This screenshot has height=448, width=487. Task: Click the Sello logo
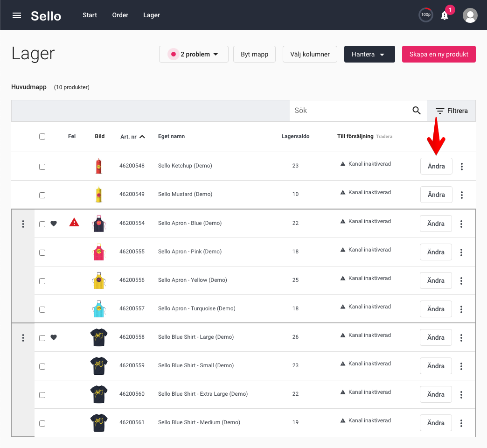(x=46, y=15)
